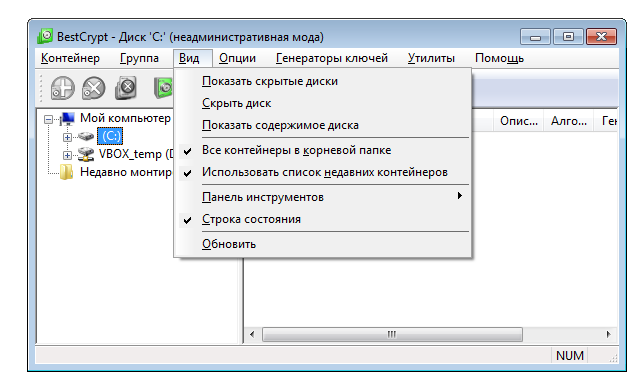Open the Утилиты menu
The width and height of the screenshot is (638, 384).
[x=431, y=58]
